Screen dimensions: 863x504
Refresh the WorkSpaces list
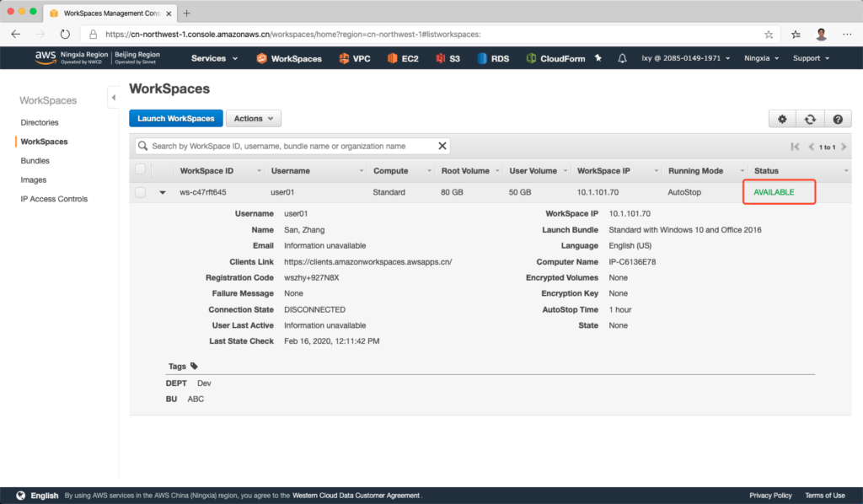coord(810,120)
